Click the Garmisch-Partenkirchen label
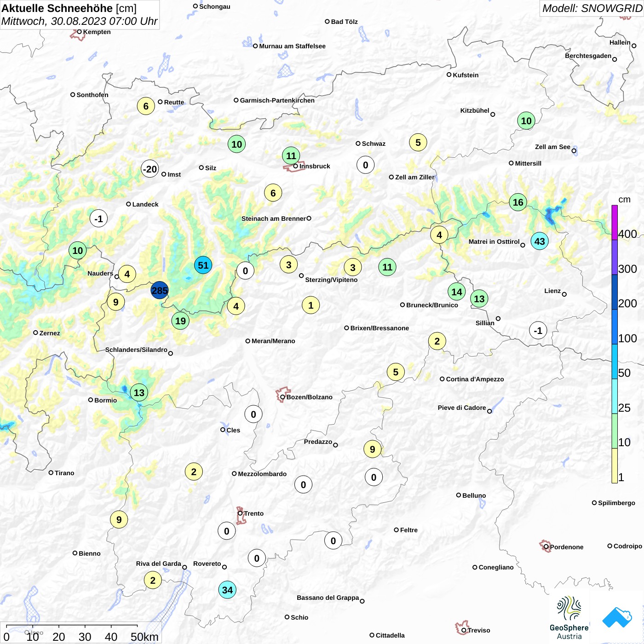 [x=277, y=100]
